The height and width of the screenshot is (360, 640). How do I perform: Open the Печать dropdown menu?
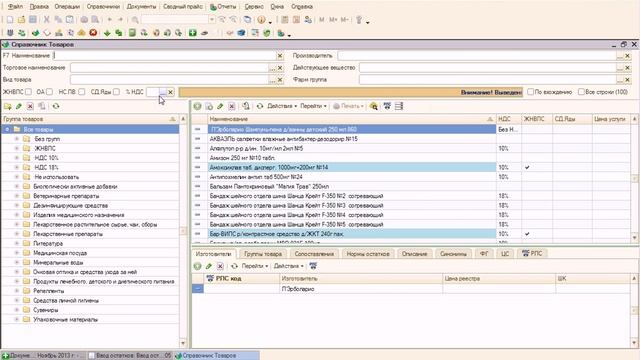pyautogui.click(x=348, y=106)
